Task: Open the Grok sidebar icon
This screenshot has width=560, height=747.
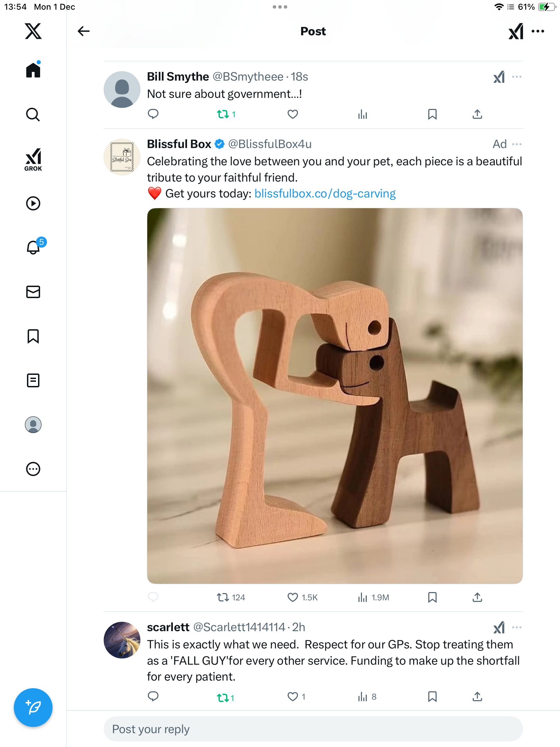Action: point(33,159)
